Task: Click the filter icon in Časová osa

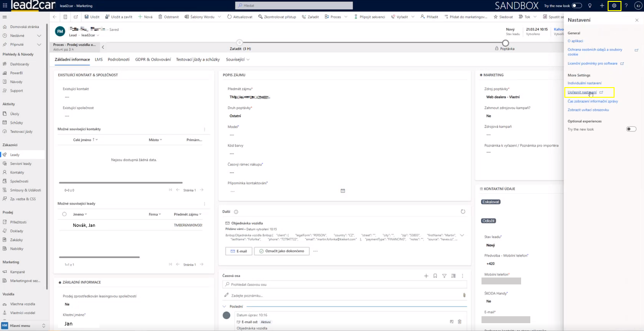Action: point(444,276)
